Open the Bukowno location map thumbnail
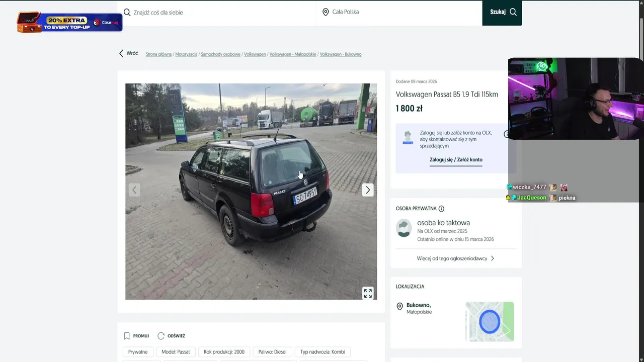 pos(490,322)
